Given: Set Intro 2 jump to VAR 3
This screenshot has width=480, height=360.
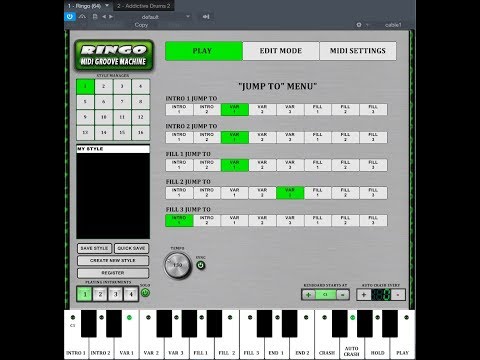Looking at the screenshot, I should point(290,137).
